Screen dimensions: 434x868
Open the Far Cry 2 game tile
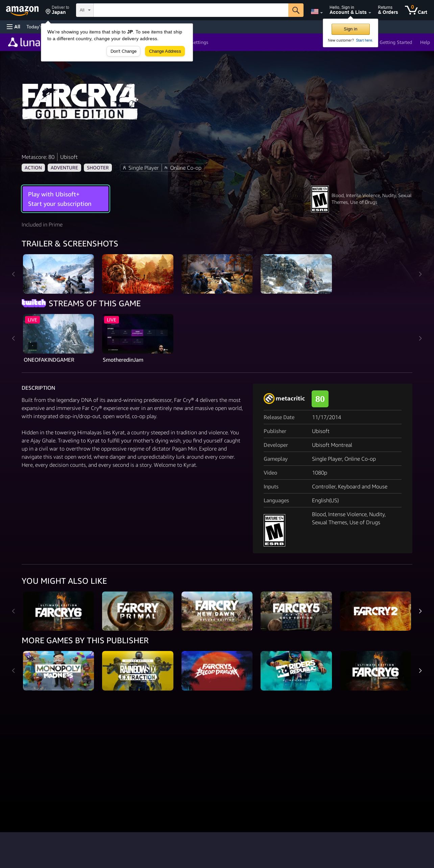pos(376,611)
